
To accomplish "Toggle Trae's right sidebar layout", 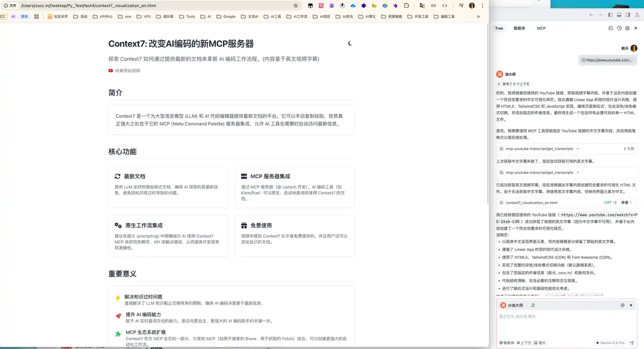I will (x=627, y=15).
